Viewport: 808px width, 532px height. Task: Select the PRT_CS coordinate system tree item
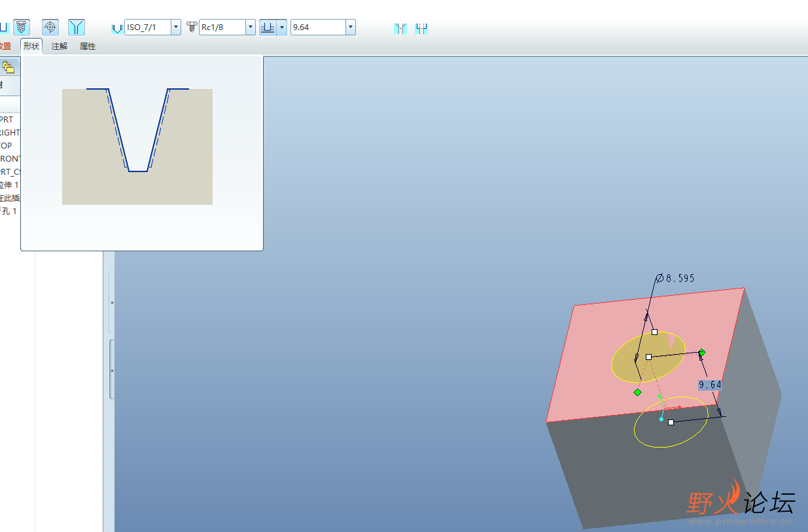pos(10,172)
